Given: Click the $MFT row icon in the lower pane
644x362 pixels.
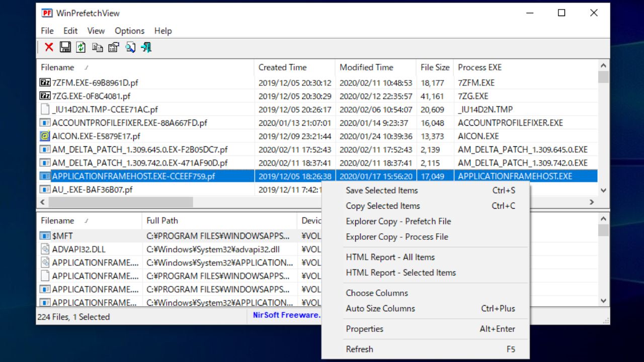Looking at the screenshot, I should [45, 236].
